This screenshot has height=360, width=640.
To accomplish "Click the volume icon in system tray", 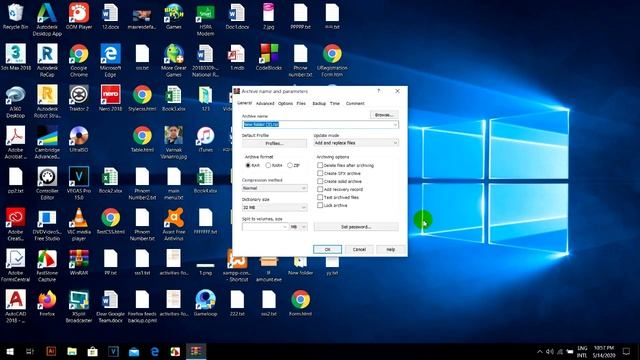I will tap(550, 351).
